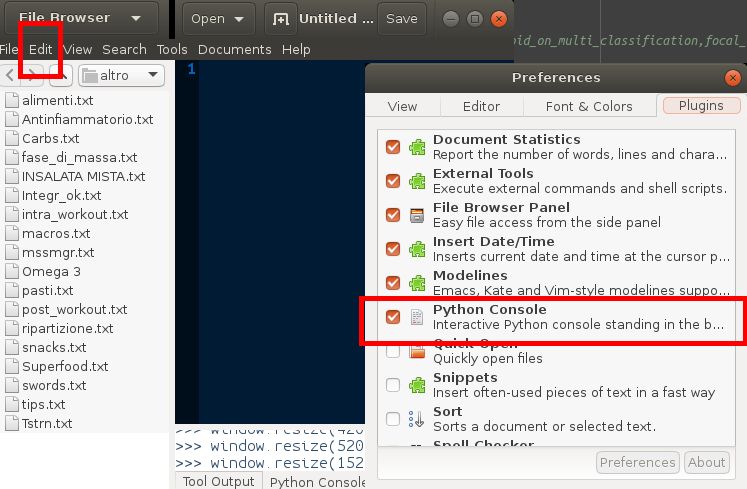The image size is (747, 489).
Task: Expand the Open button dropdown arrow
Action: tap(239, 19)
